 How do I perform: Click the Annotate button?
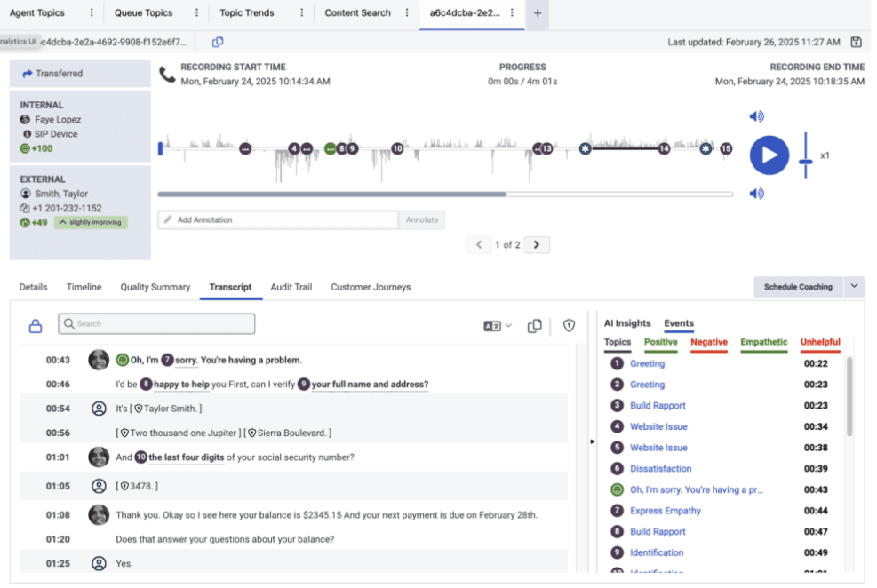coord(422,219)
